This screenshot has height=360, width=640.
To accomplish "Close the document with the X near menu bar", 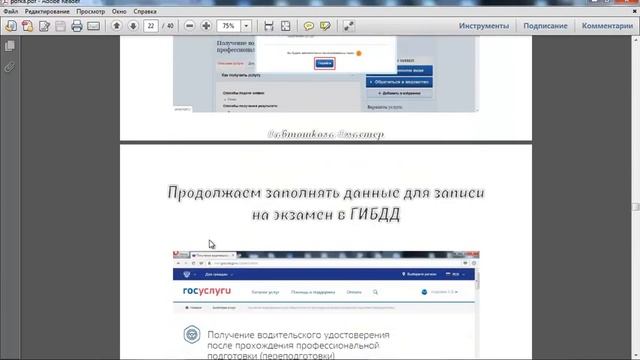I will pos(635,11).
